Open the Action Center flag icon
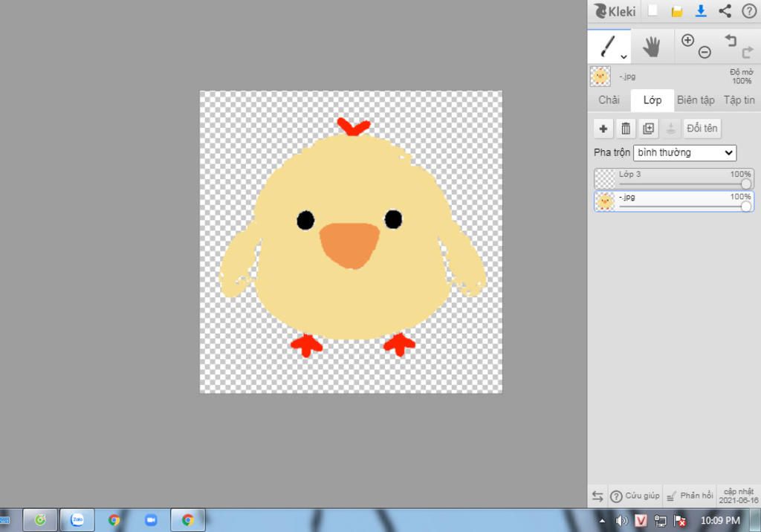The image size is (761, 532). pos(679,521)
